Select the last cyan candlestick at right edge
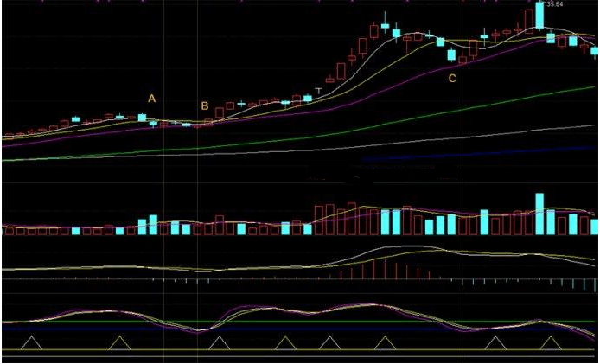The image size is (600, 364). 595,52
